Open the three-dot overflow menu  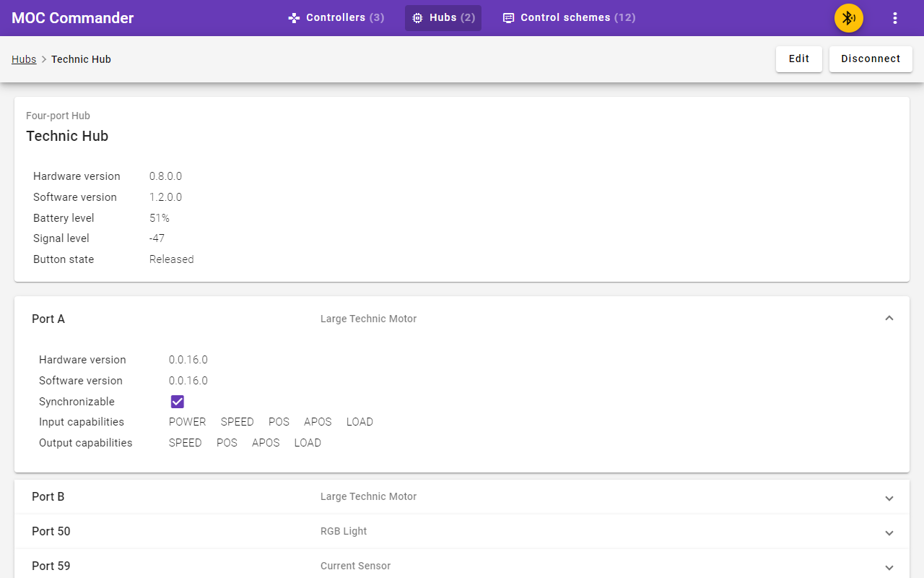(x=895, y=18)
